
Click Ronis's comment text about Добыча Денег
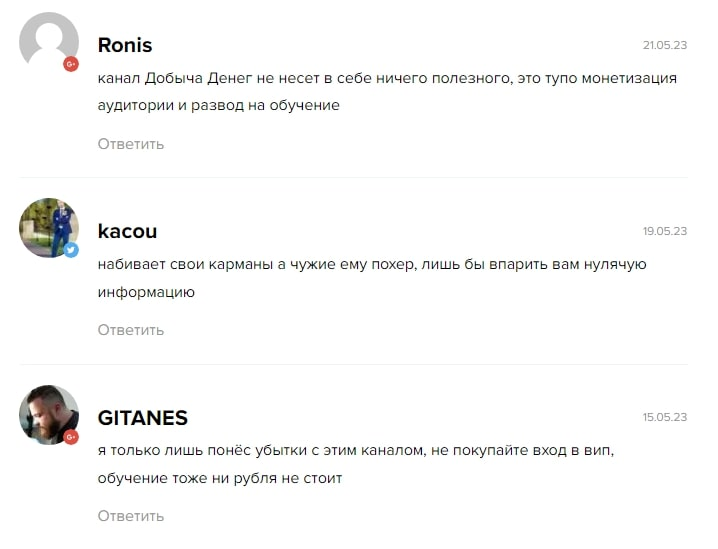387,78
